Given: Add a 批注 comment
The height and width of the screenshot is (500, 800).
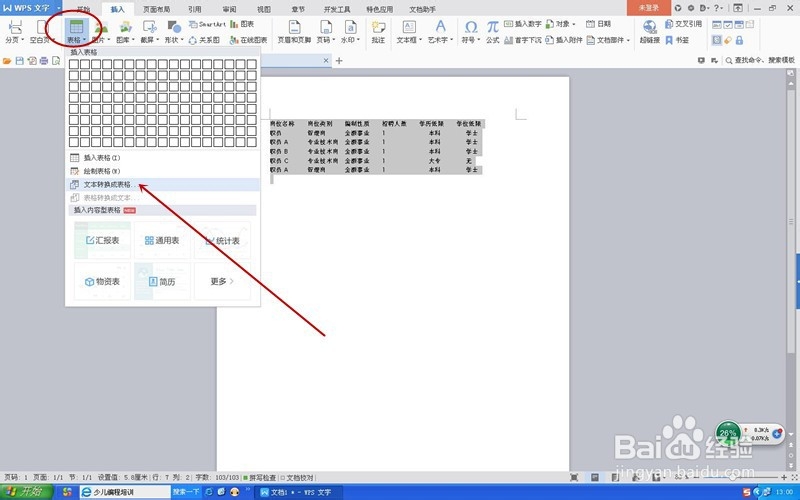Looking at the screenshot, I should (x=378, y=31).
